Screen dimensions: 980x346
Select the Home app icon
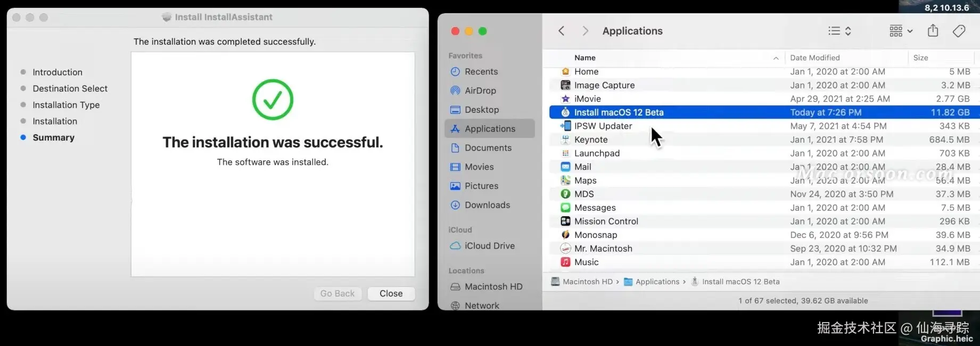click(565, 71)
